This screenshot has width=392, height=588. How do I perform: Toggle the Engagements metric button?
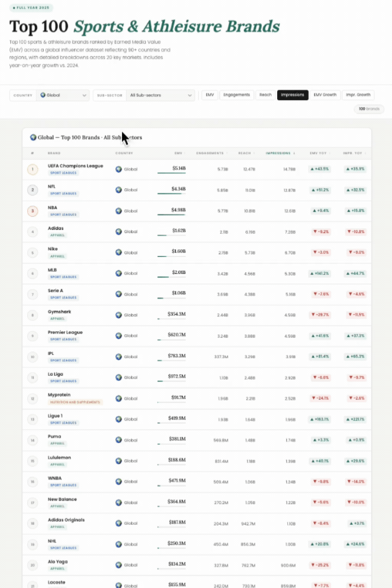(237, 95)
